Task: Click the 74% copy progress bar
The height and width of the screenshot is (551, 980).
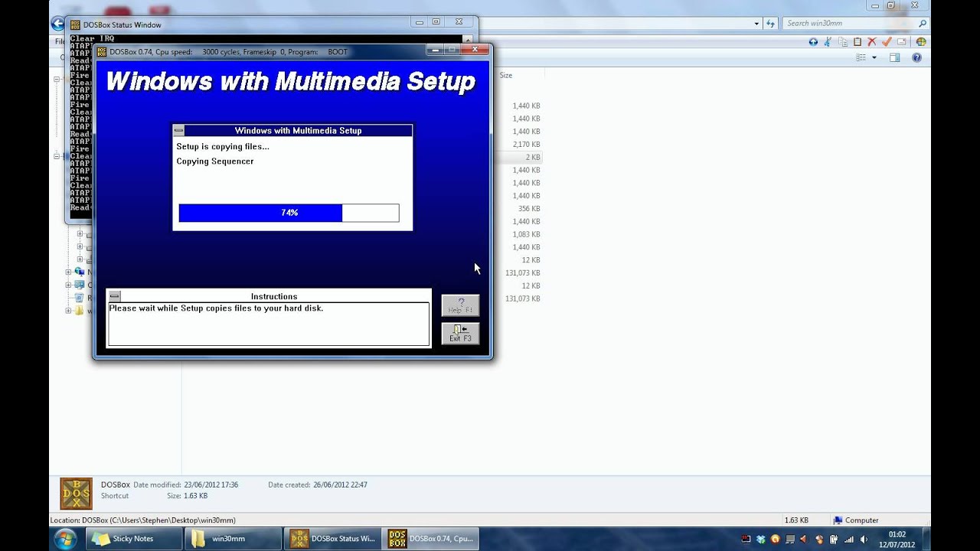Action: click(289, 213)
